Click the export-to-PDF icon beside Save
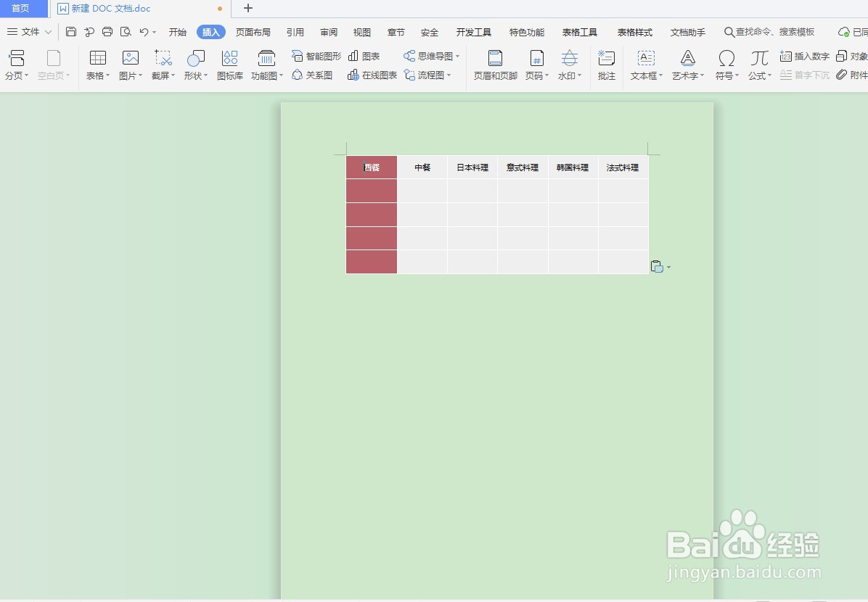This screenshot has height=602, width=868. coord(89,31)
